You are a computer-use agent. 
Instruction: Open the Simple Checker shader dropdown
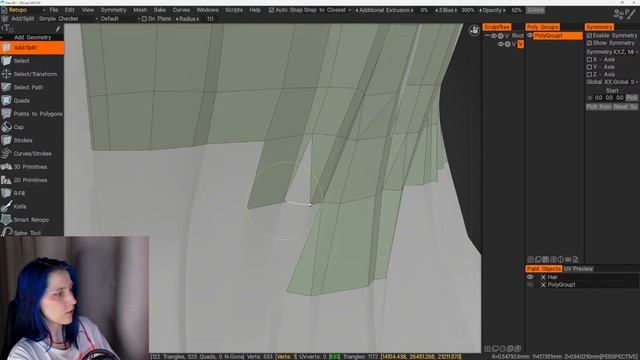click(x=68, y=19)
